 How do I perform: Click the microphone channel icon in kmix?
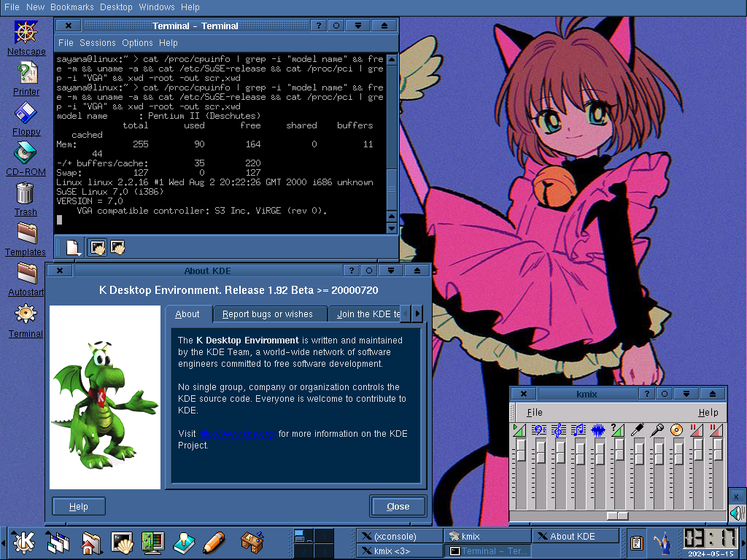coord(657,430)
